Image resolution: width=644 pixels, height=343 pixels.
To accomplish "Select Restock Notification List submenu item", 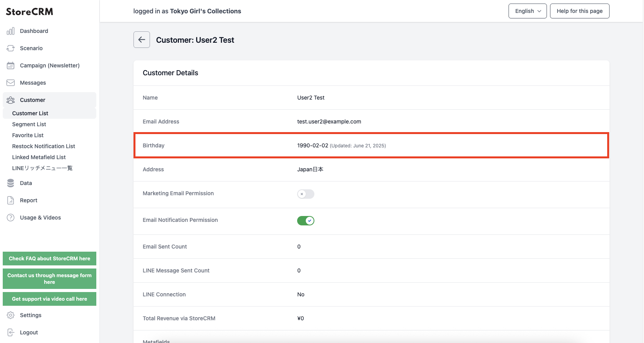I will pos(49,146).
